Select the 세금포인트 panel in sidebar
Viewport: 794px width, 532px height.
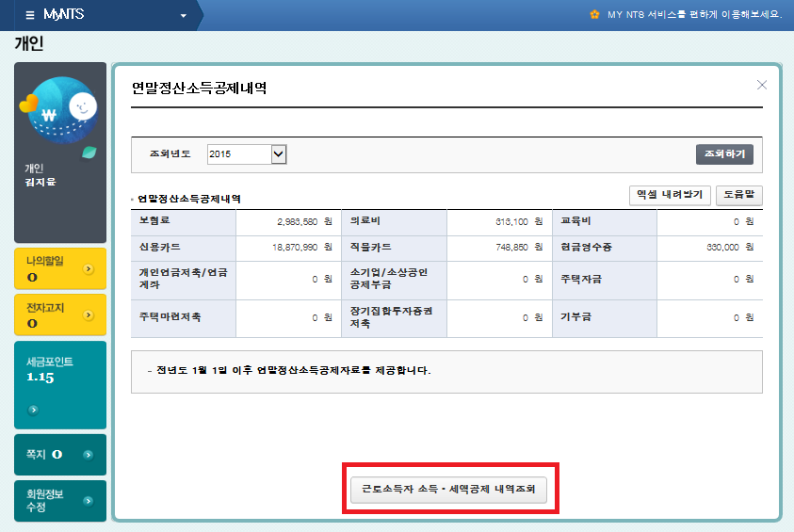(x=60, y=384)
